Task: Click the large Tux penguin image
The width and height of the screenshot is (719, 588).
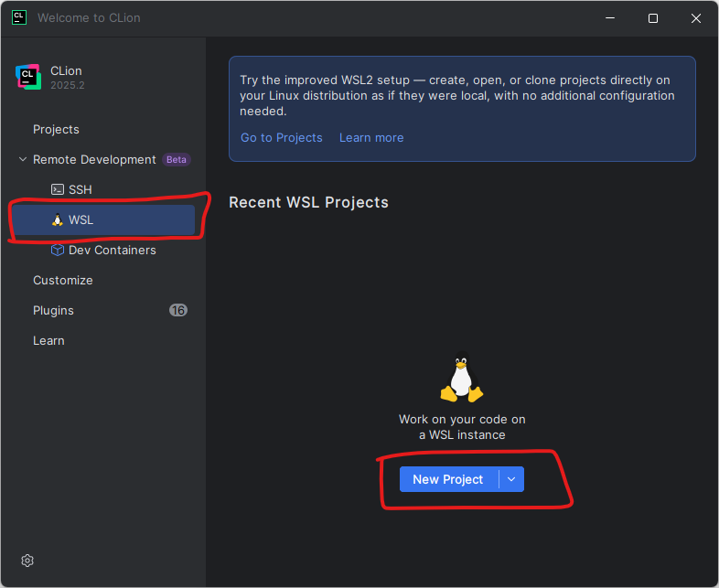Action: tap(462, 377)
